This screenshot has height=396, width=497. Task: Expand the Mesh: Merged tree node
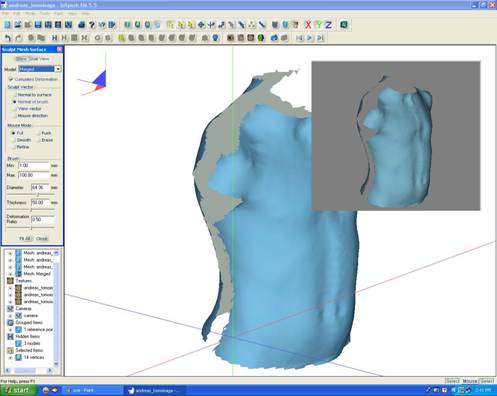point(10,274)
